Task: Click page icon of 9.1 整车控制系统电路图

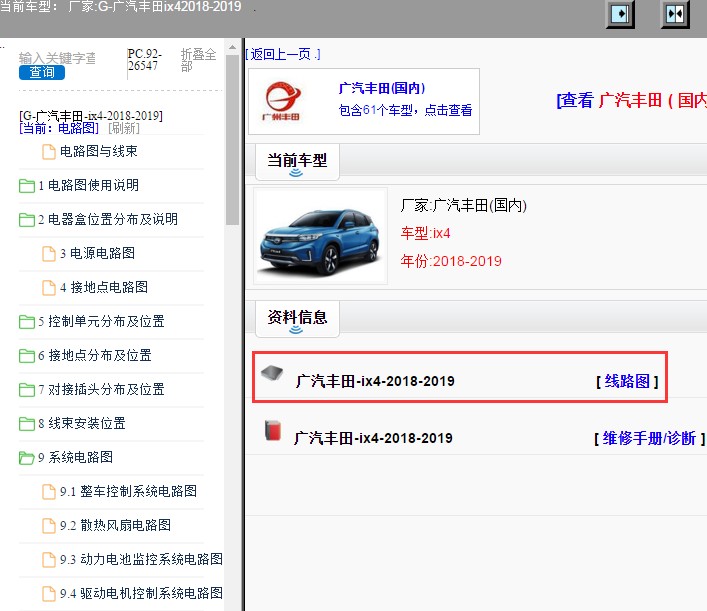Action: [x=49, y=492]
